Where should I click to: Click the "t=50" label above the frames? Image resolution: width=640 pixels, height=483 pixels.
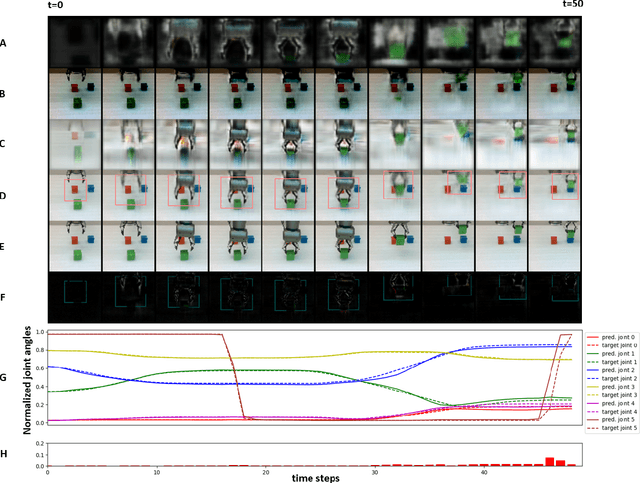(573, 4)
